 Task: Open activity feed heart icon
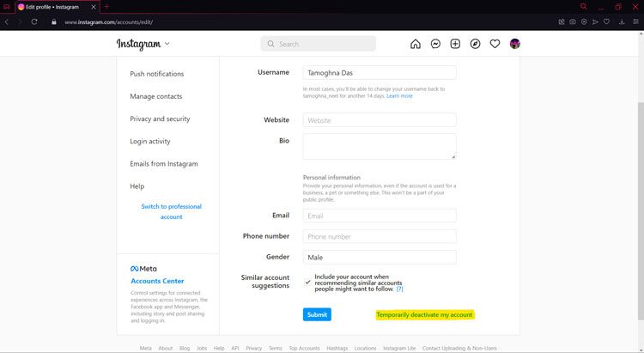pos(495,44)
